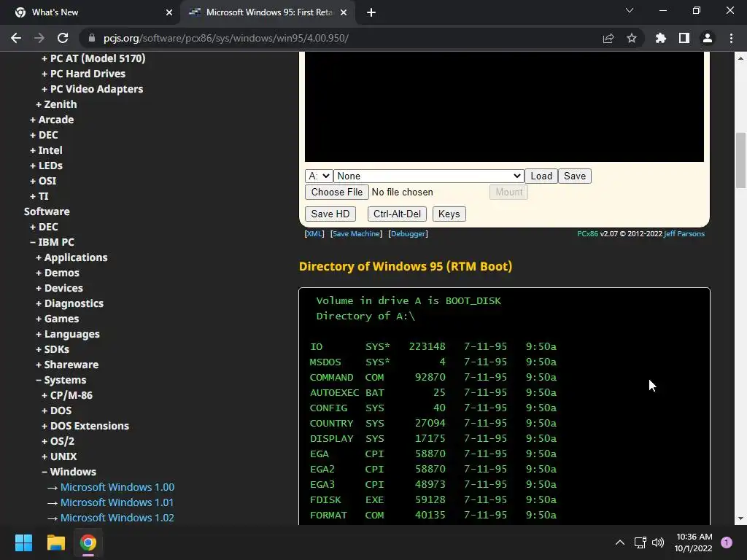Open a new tab with plus icon
This screenshot has height=560, width=747.
point(371,12)
